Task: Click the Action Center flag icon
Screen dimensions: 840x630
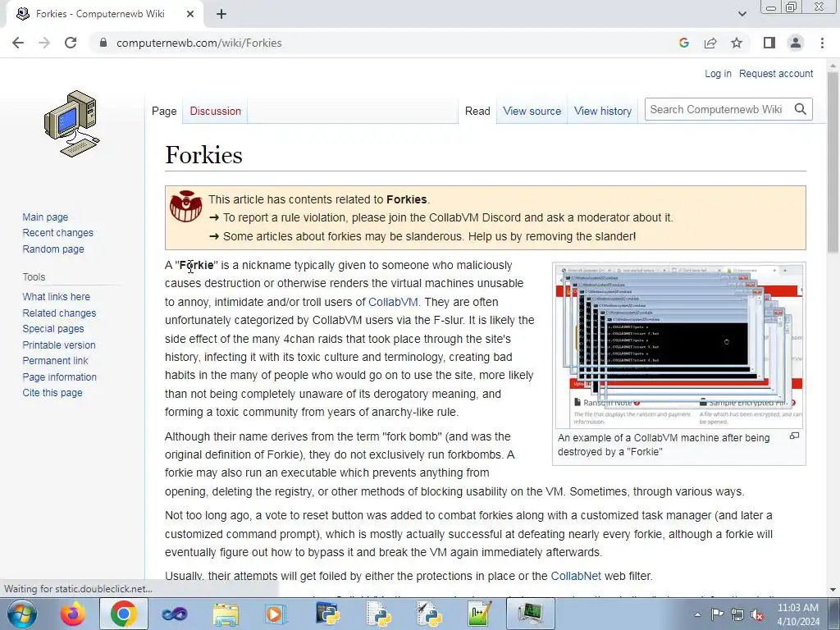Action: (x=717, y=614)
